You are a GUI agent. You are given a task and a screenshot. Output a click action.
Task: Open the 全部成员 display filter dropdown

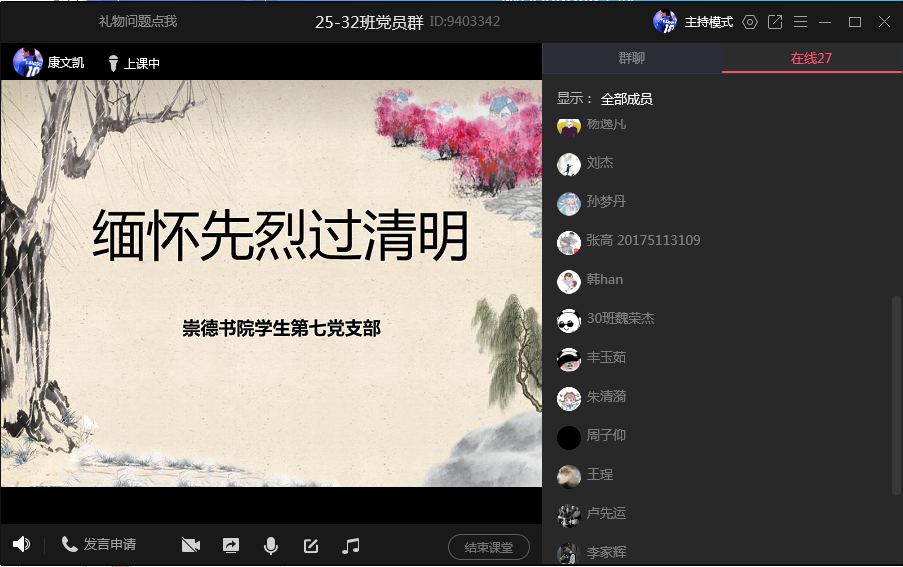pyautogui.click(x=627, y=99)
